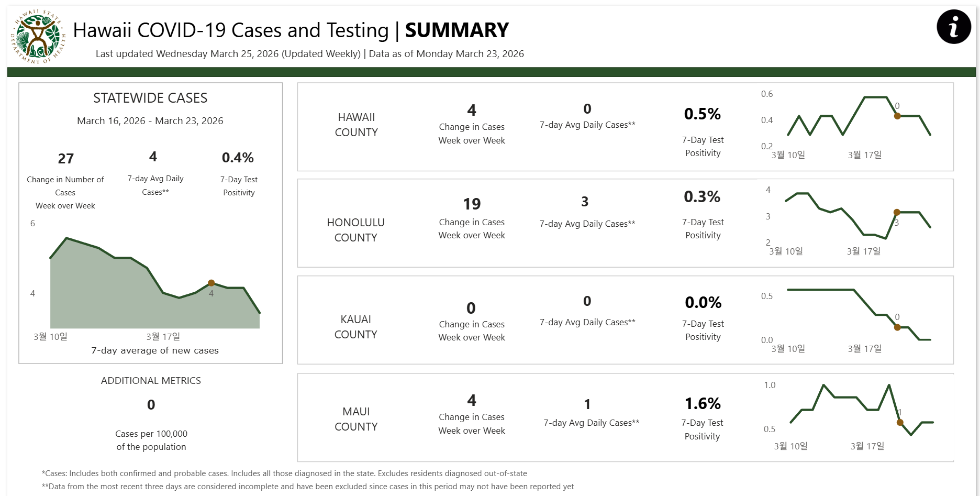Click Kauai County's 0.0% positivity value

click(703, 303)
